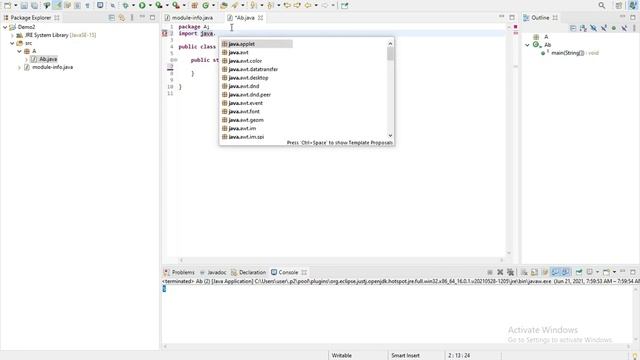Click the Run with Coverage icon
The image size is (640, 360).
pos(159,5)
